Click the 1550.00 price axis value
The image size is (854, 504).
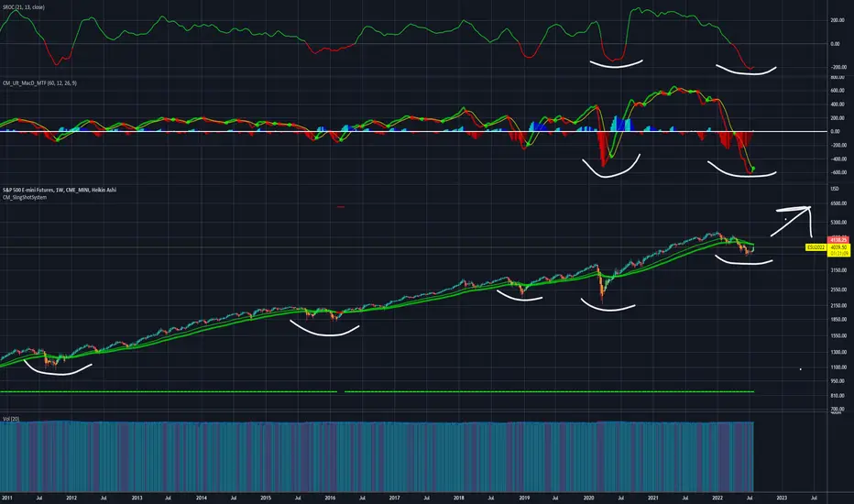pyautogui.click(x=838, y=336)
